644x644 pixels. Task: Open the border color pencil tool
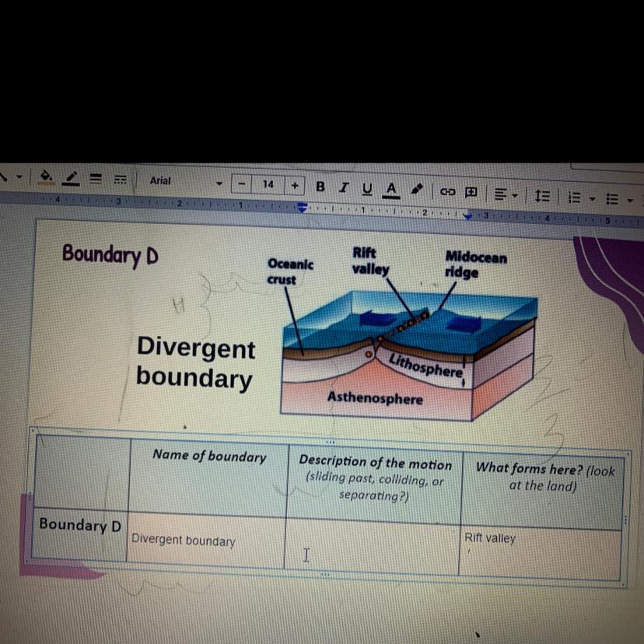click(71, 178)
